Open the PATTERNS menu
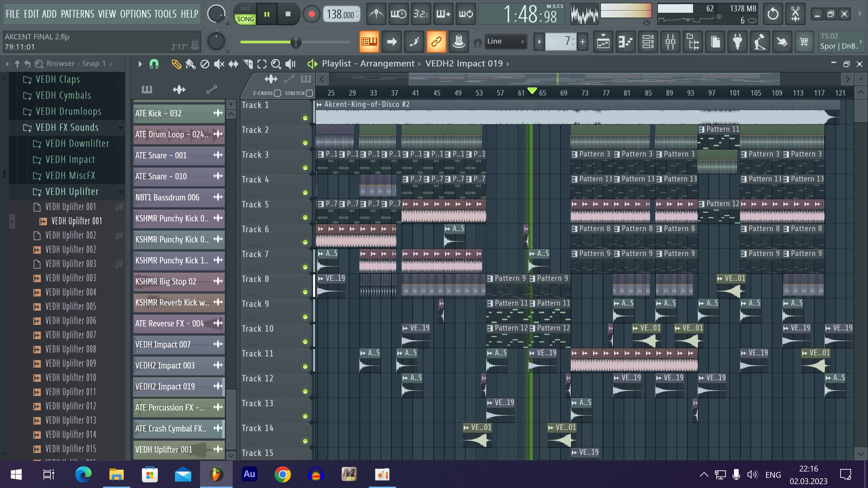 tap(78, 14)
